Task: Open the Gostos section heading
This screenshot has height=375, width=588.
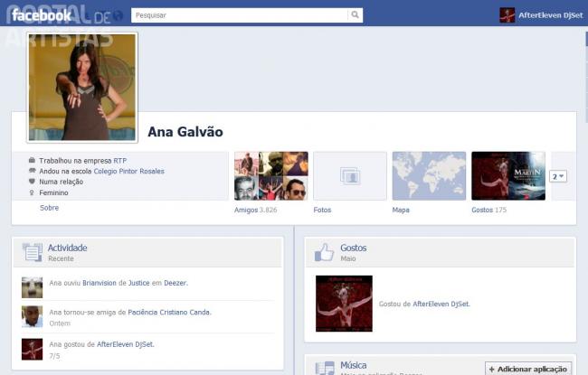Action: pyautogui.click(x=353, y=248)
